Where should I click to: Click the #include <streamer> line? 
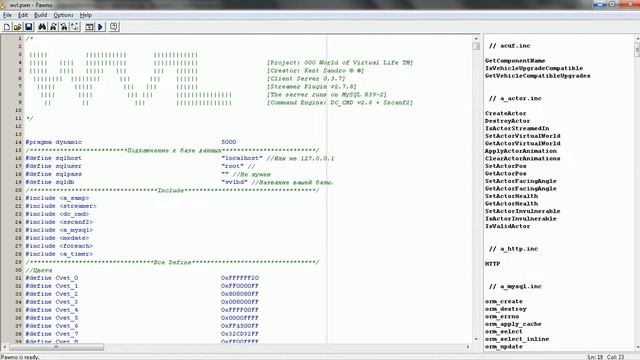[x=61, y=206]
